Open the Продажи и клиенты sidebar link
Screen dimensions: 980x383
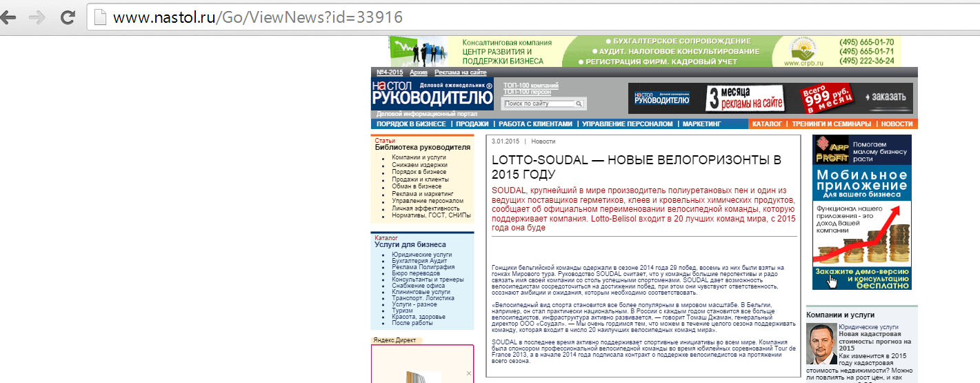pyautogui.click(x=420, y=179)
